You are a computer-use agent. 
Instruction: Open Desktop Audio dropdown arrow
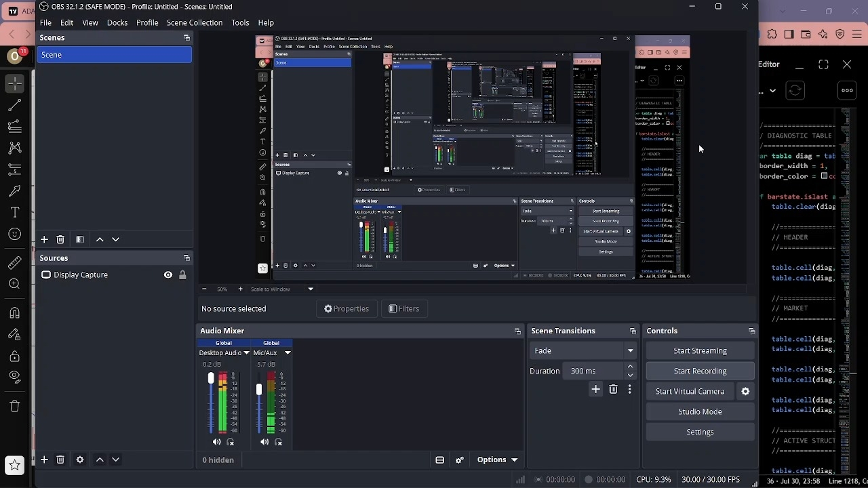coord(246,352)
